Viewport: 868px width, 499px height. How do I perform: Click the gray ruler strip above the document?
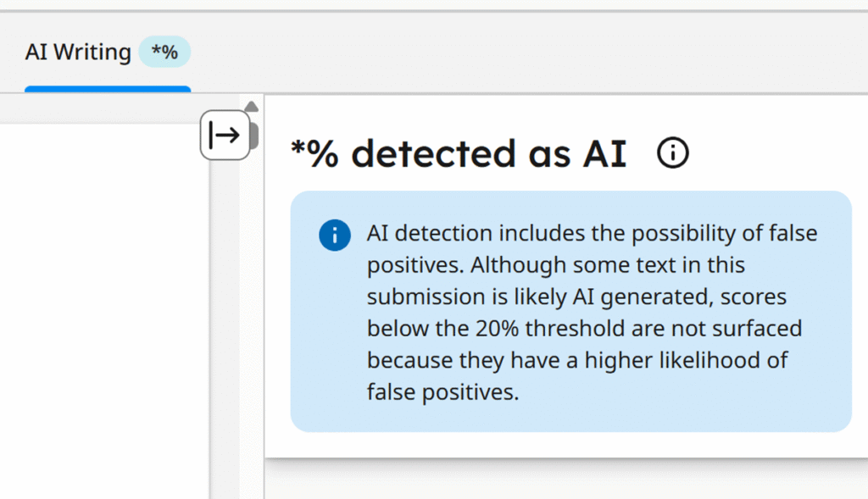tap(102, 110)
